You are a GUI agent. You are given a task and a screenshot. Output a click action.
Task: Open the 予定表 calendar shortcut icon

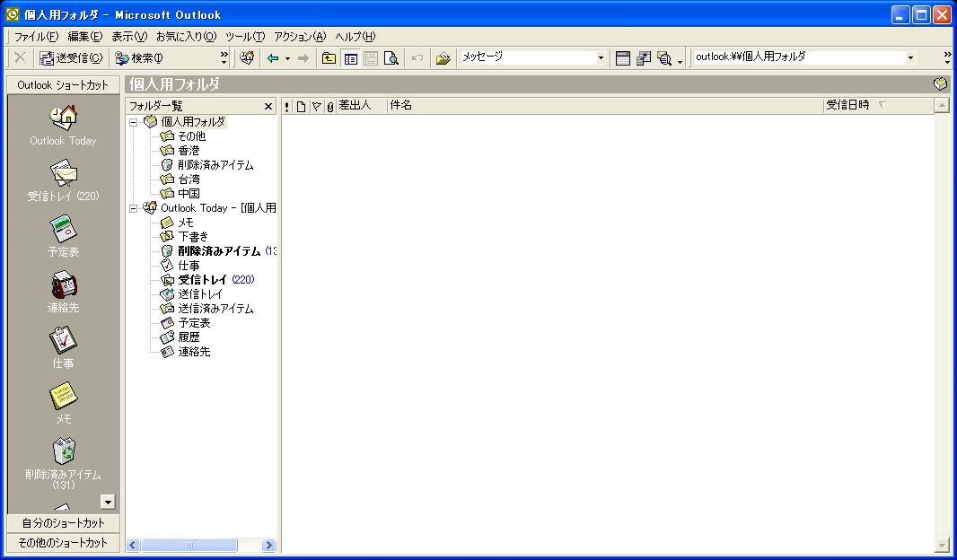click(63, 228)
